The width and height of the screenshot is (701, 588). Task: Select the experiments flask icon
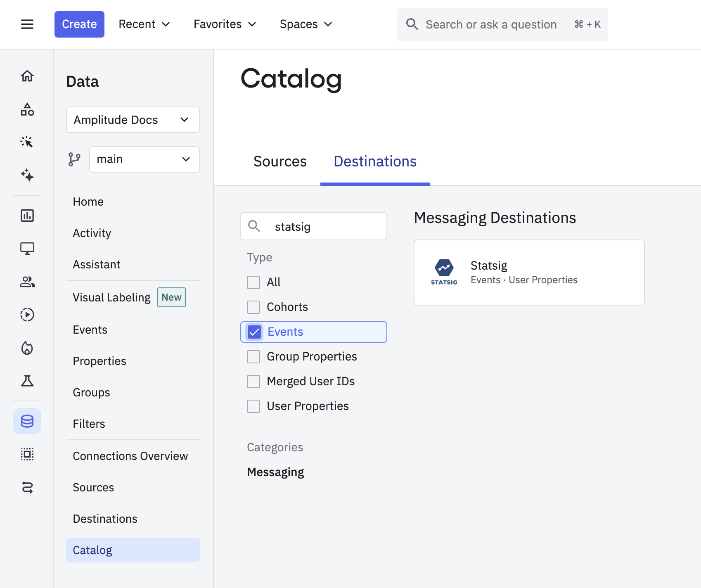pos(27,381)
